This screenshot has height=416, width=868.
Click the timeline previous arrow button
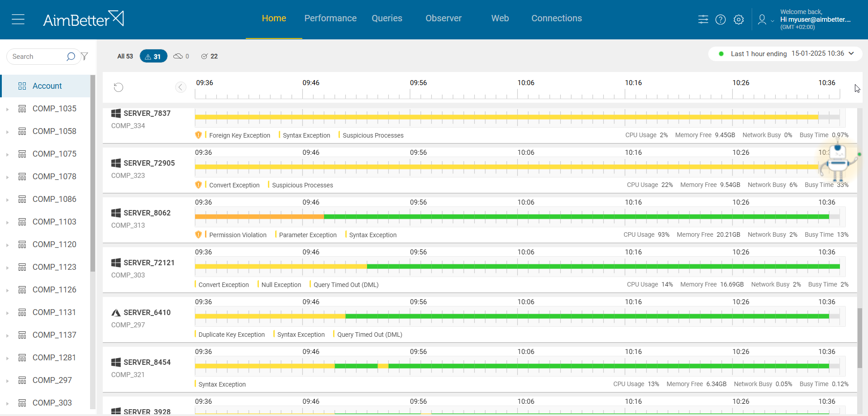[x=181, y=87]
